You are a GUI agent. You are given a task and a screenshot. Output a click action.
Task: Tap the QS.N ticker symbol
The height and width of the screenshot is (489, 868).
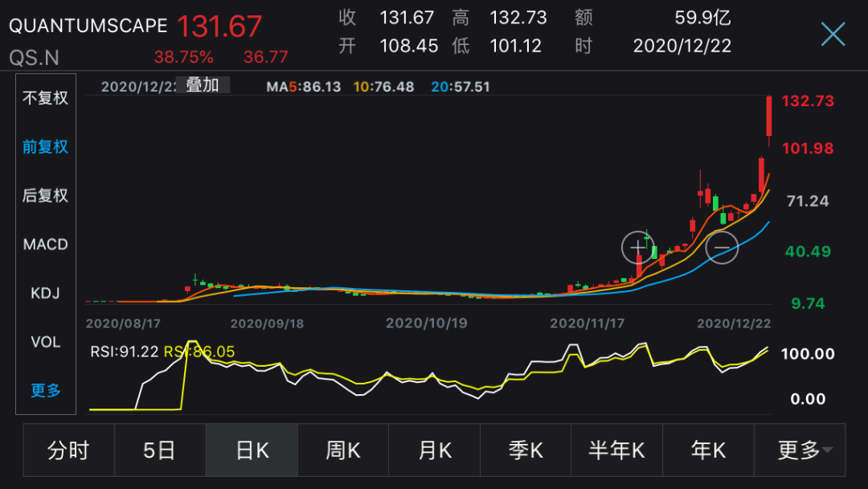35,58
